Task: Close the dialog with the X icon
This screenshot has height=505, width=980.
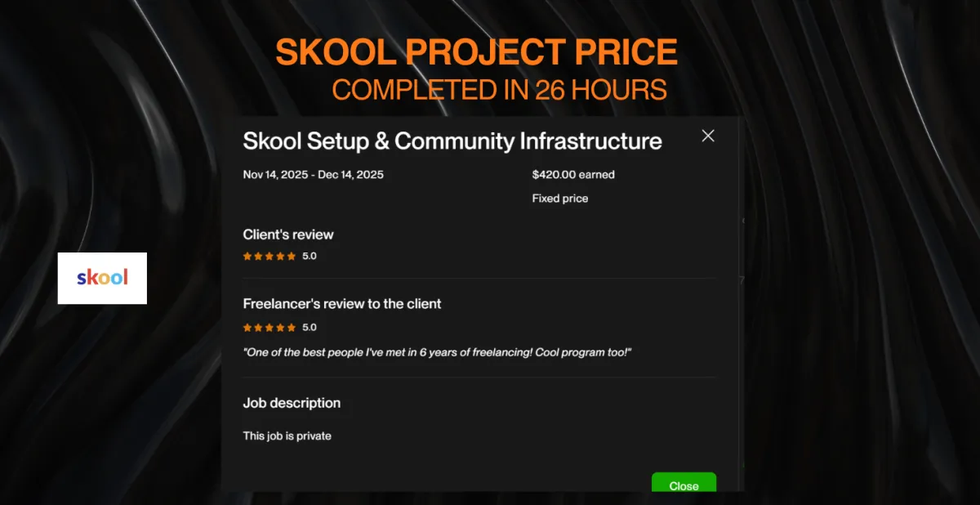Action: point(708,136)
